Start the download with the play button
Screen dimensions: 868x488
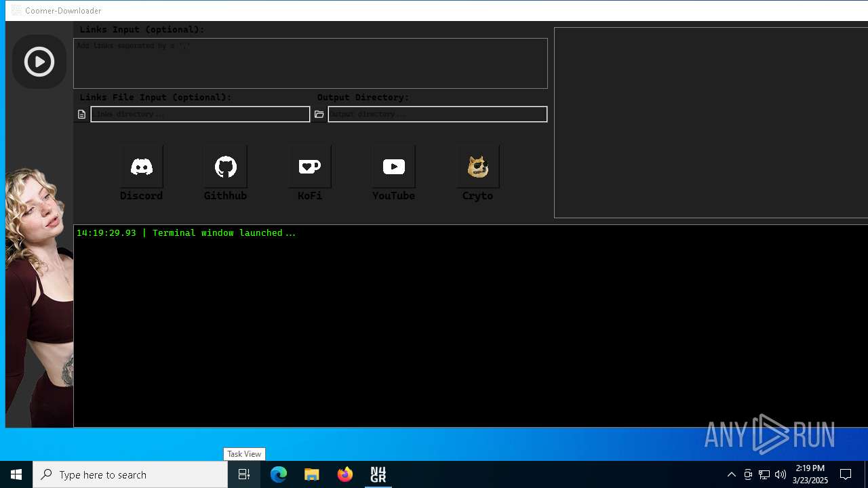pos(39,62)
